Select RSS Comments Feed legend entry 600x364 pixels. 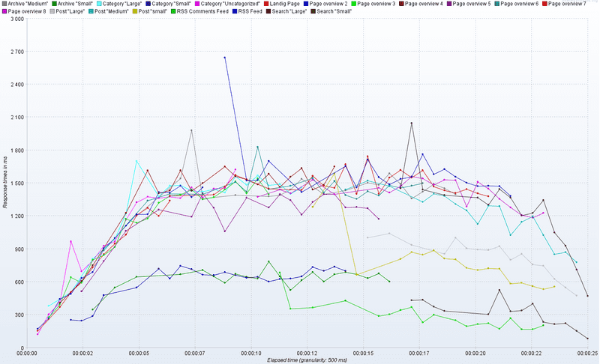tap(199, 11)
